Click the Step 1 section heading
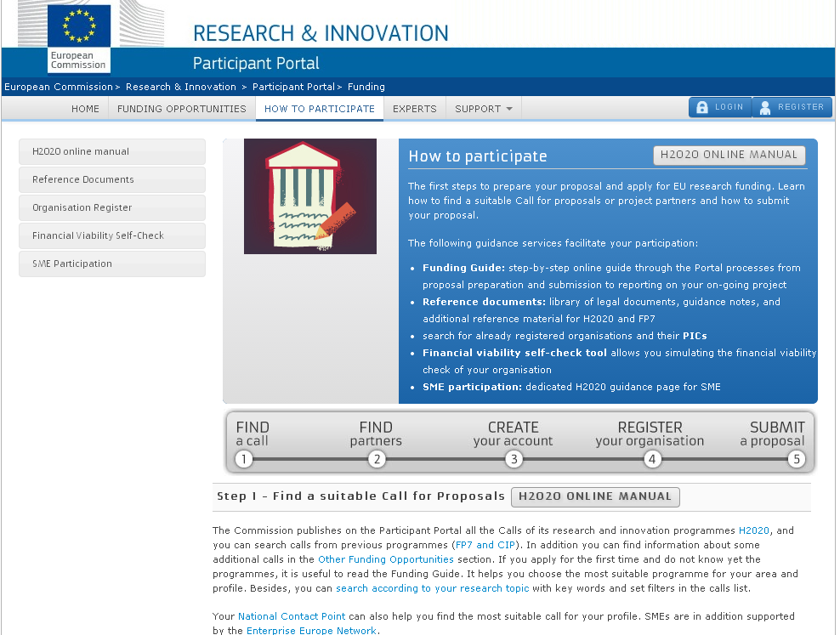Screen dimensions: 840x635 (360, 496)
